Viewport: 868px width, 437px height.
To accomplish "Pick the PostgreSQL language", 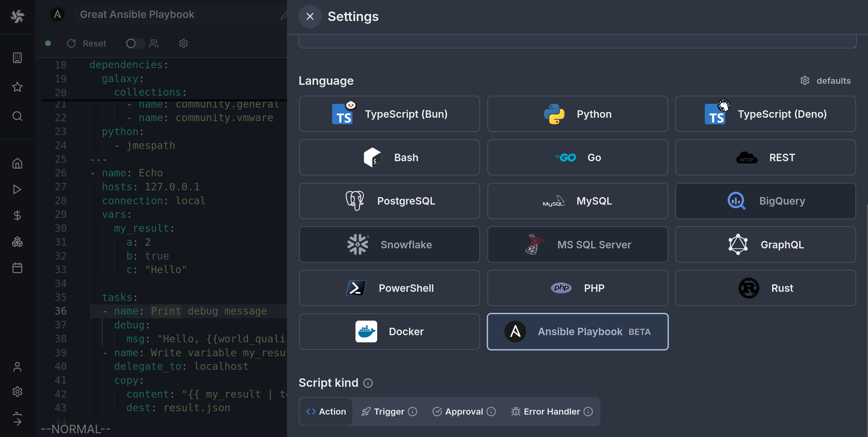I will (x=389, y=201).
